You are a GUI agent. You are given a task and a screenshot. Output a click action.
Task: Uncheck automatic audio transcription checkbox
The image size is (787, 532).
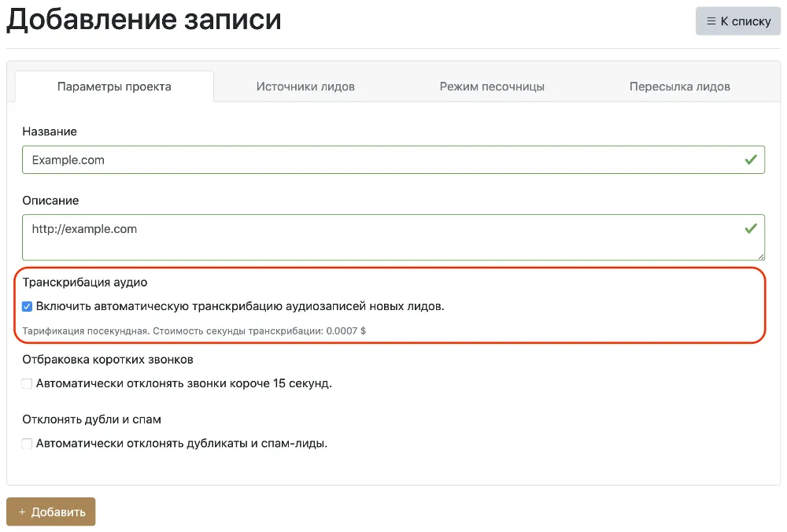coord(27,307)
